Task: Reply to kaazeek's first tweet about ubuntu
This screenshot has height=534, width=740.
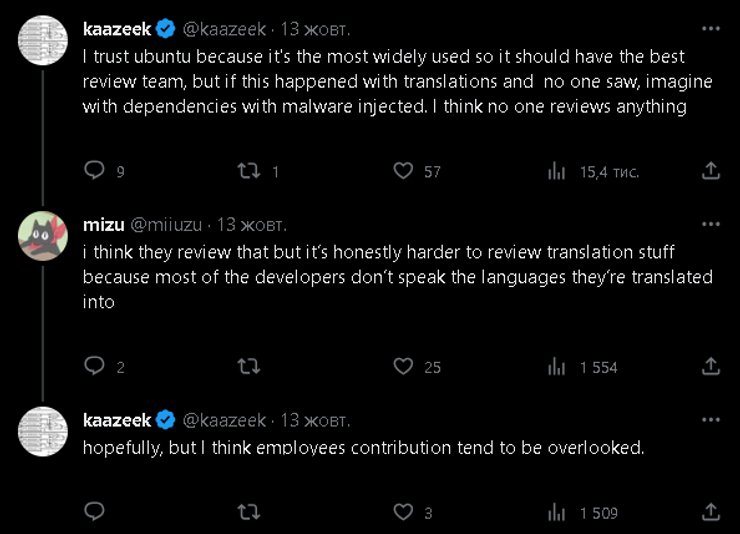Action: click(x=95, y=171)
